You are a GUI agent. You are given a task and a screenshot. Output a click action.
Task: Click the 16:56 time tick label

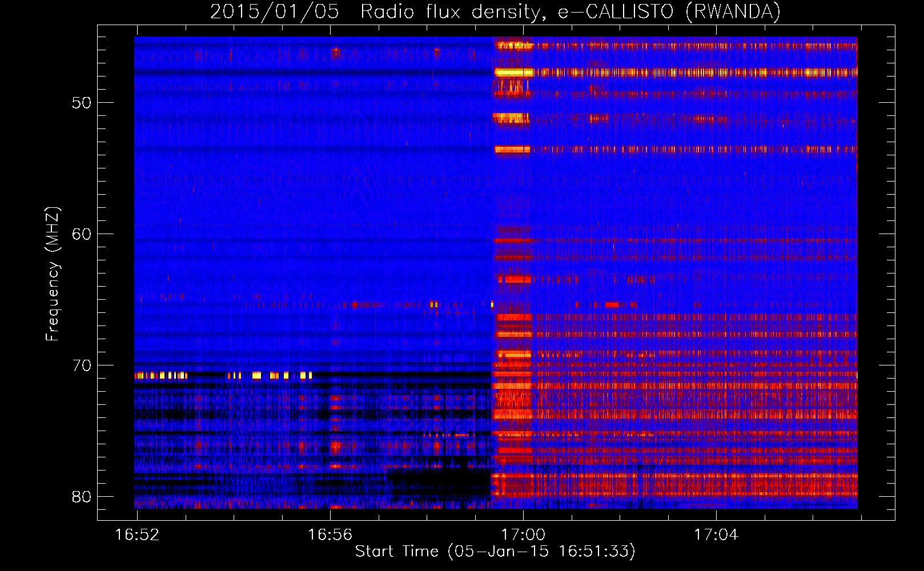tap(330, 535)
